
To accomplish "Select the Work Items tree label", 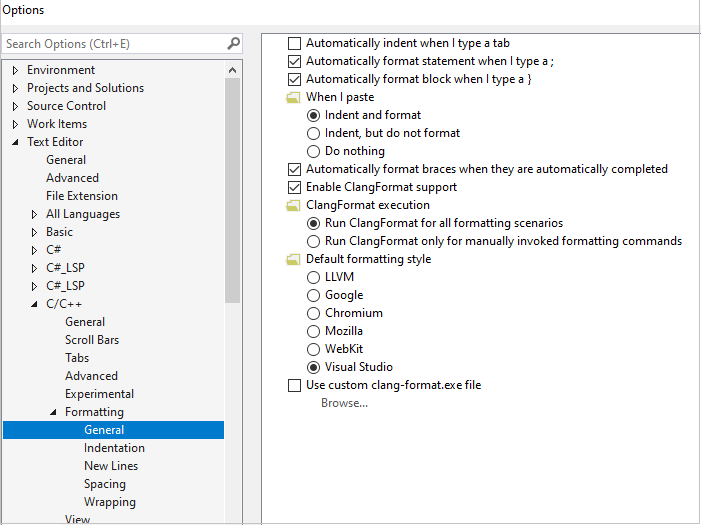I will (57, 123).
